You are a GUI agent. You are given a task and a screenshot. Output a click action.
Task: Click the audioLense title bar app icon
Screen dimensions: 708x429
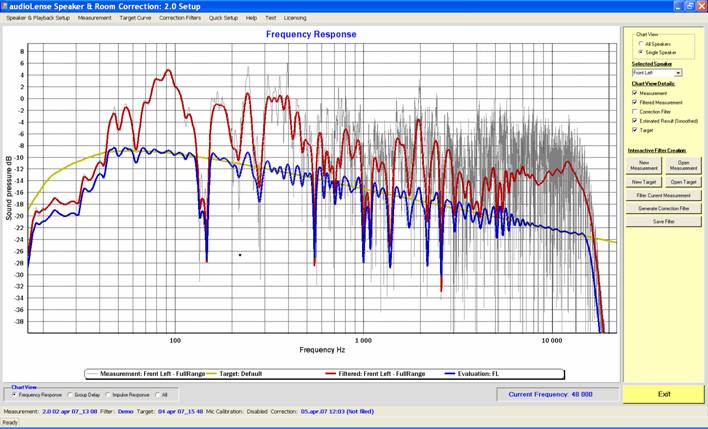click(6, 5)
